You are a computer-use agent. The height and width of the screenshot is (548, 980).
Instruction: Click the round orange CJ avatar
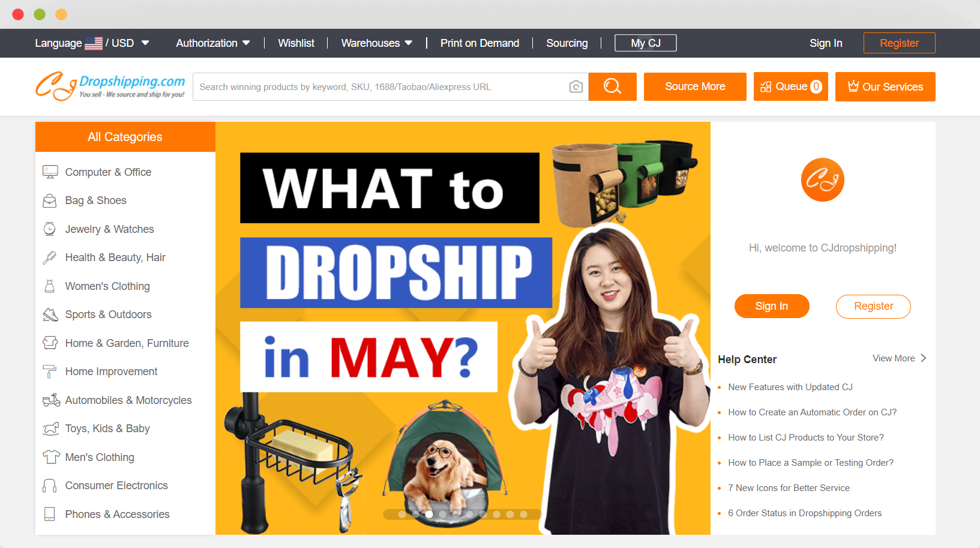822,180
